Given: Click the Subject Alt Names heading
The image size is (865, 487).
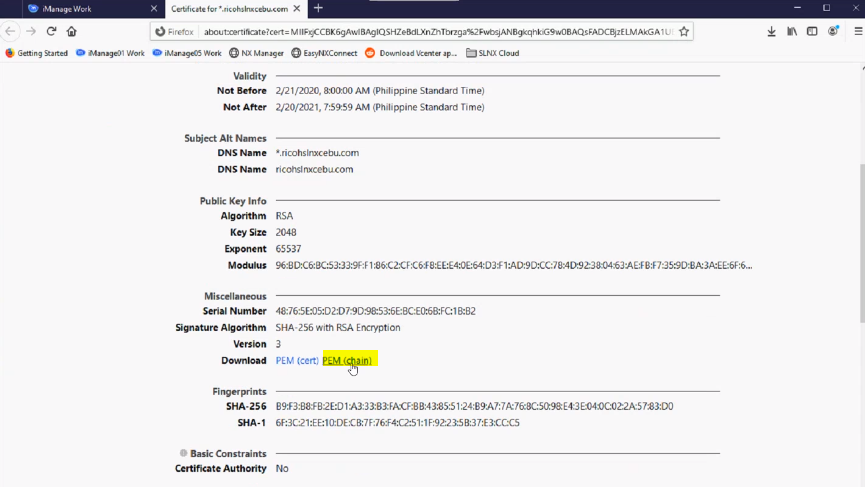Looking at the screenshot, I should click(225, 138).
